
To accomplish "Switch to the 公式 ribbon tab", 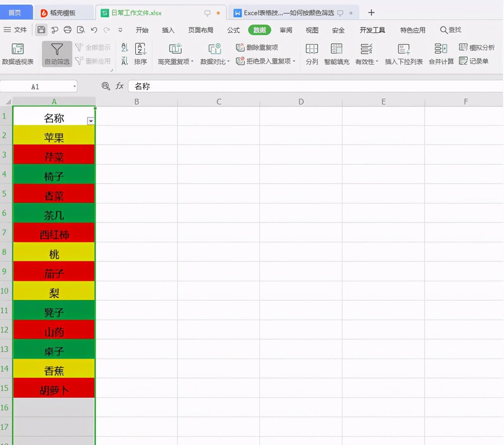I will [x=233, y=30].
